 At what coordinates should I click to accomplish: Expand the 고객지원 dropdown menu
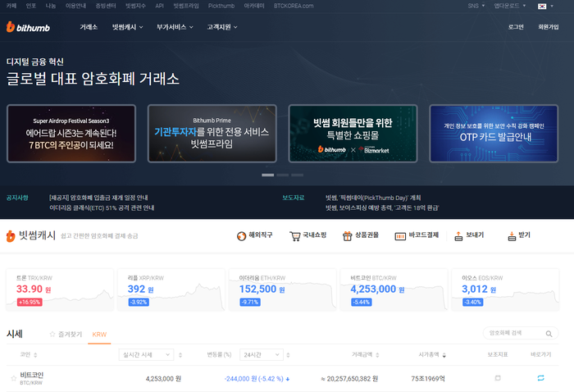tap(222, 27)
